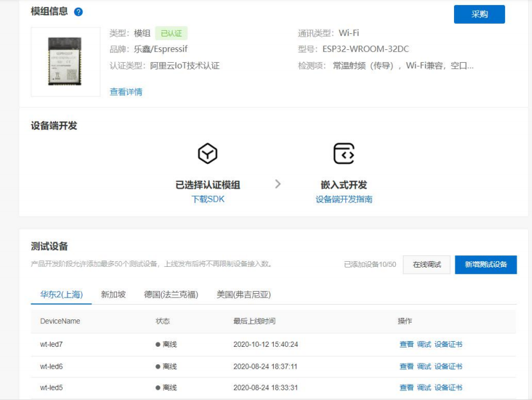
Task: Click the 已认证 certification badge
Action: point(170,33)
